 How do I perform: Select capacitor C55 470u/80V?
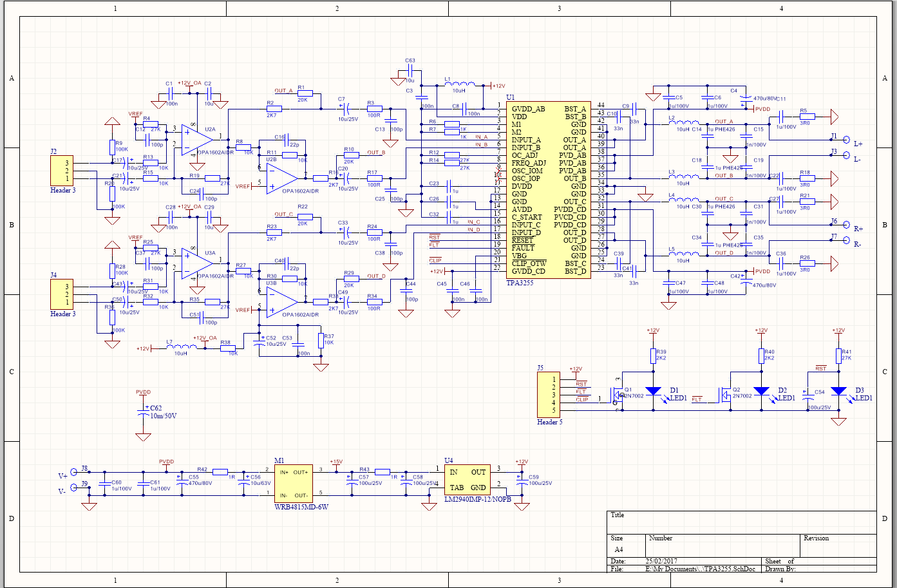click(x=182, y=480)
